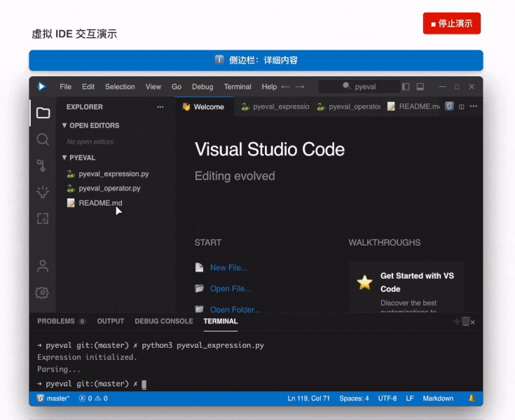The height and width of the screenshot is (420, 515).
Task: Switch to the DEBUG CONSOLE panel tab
Action: point(163,321)
